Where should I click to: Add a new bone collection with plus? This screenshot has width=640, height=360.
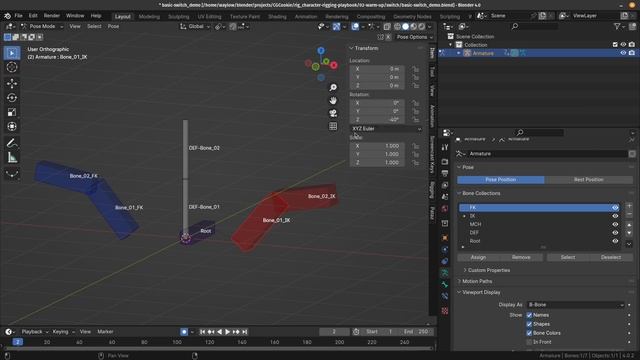(629, 206)
